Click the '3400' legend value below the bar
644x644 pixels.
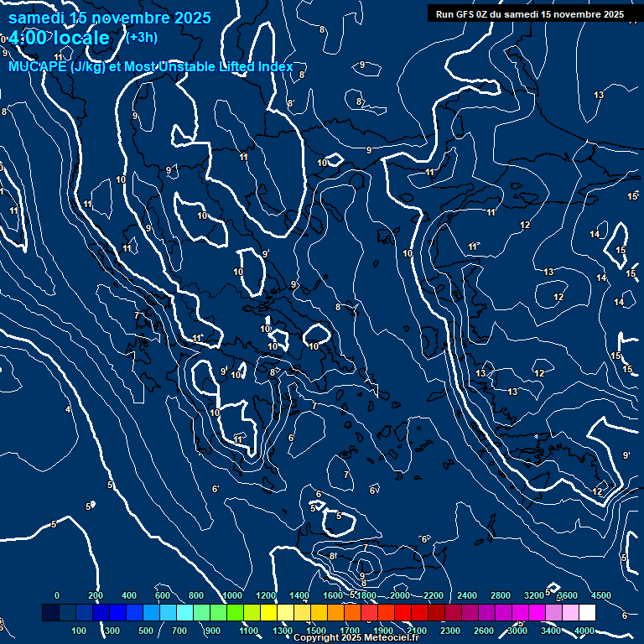551,631
